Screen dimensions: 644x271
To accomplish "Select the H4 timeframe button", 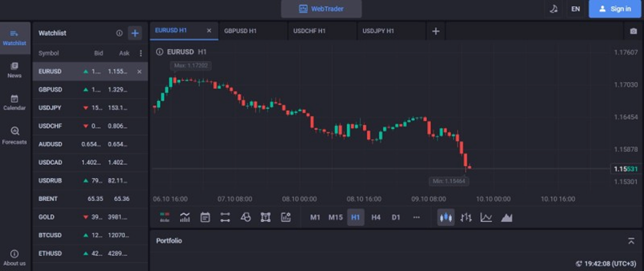I will click(x=376, y=217).
